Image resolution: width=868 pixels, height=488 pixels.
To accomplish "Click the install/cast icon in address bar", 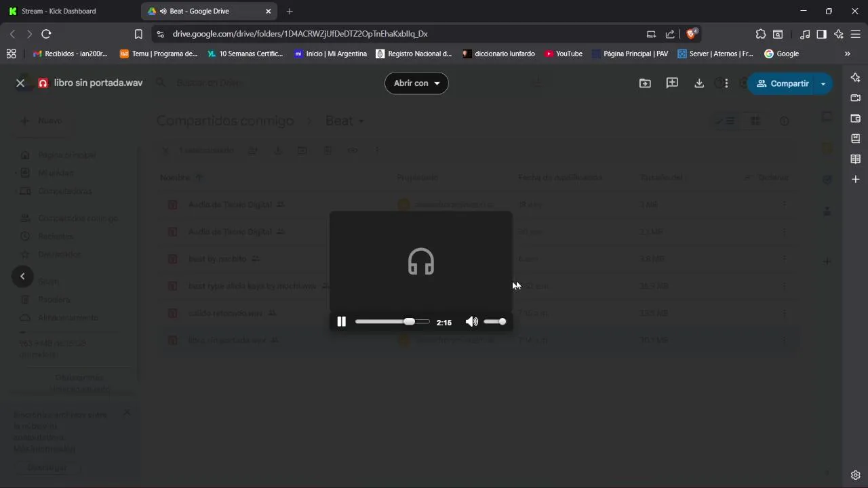I will (x=651, y=34).
